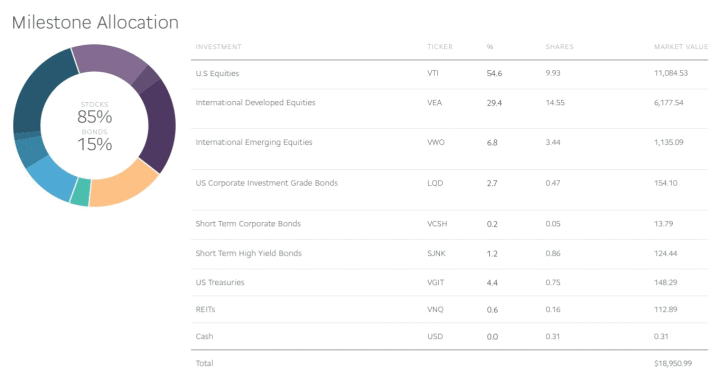The image size is (720, 389).
Task: Sort by the Market Value column header
Action: [x=681, y=47]
